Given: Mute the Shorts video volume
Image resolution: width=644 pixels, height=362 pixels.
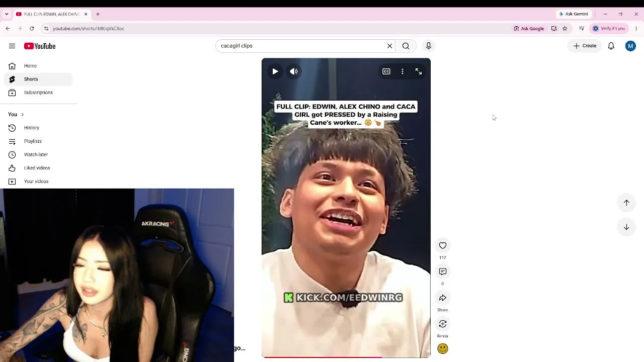Looking at the screenshot, I should pyautogui.click(x=294, y=71).
